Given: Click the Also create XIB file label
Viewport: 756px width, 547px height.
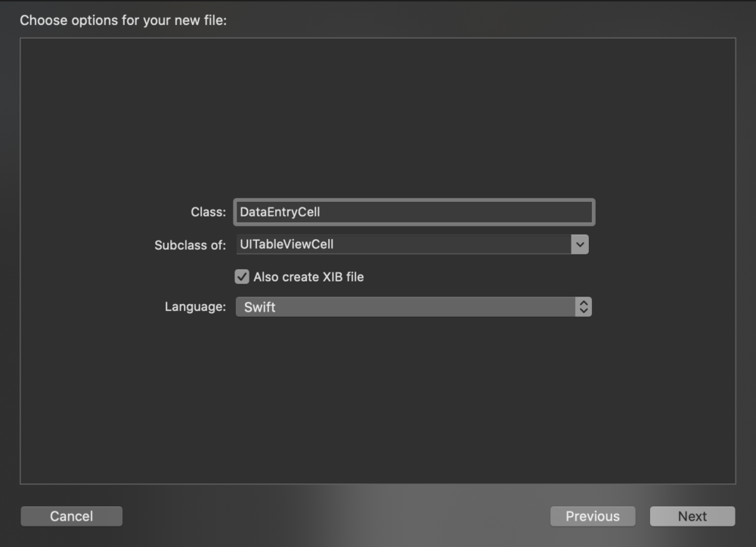Looking at the screenshot, I should pos(307,276).
